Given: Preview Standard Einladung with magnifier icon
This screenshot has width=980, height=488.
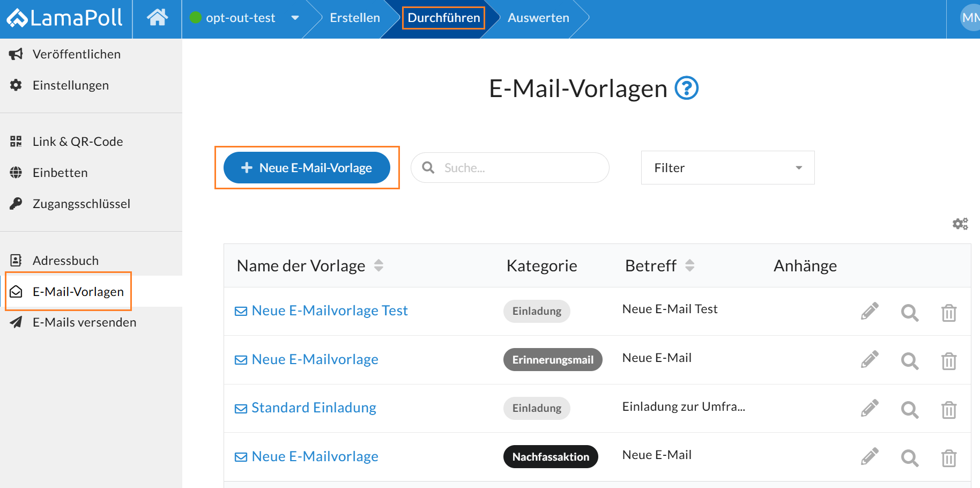Looking at the screenshot, I should (x=910, y=410).
